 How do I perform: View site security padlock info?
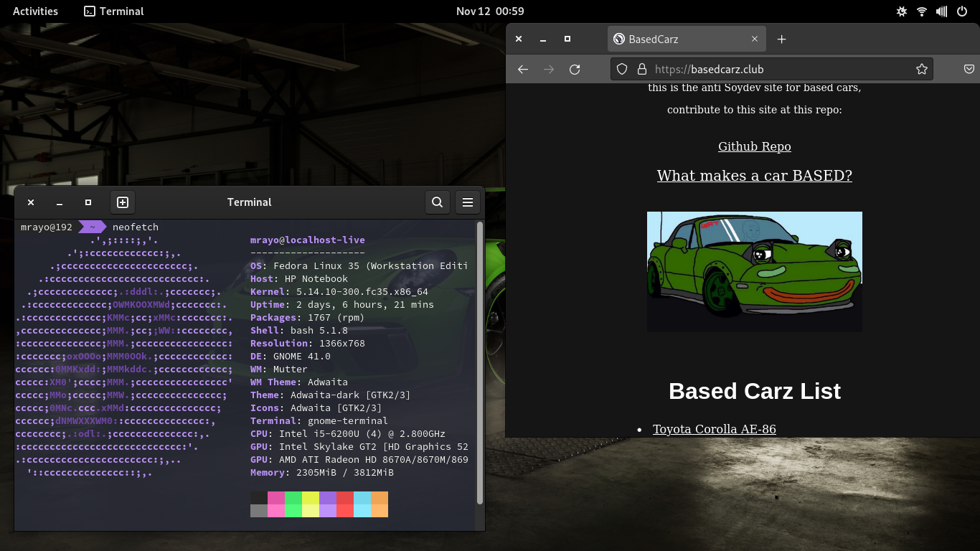click(642, 70)
